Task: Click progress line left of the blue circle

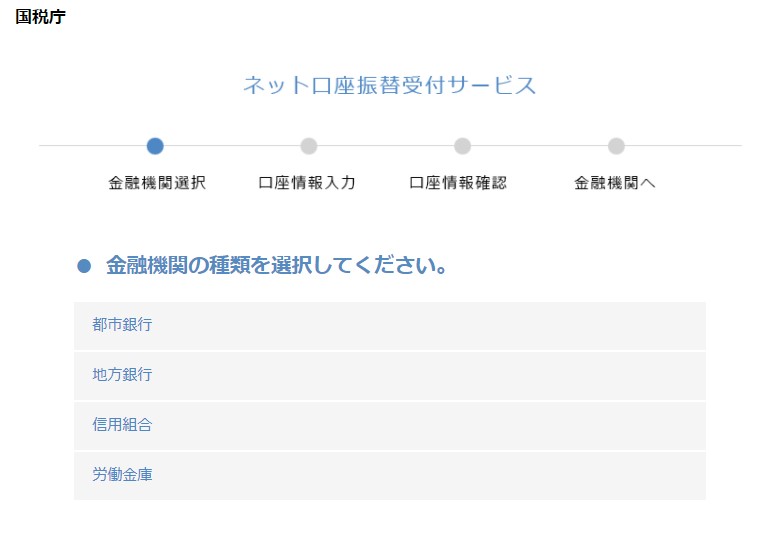Action: coord(92,146)
